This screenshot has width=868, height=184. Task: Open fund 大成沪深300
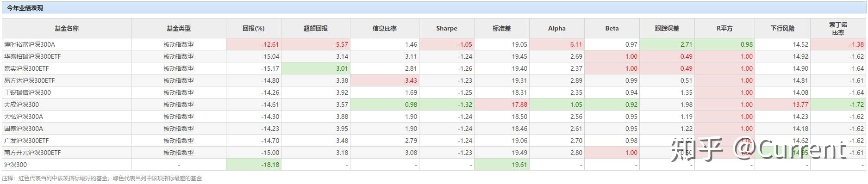click(21, 104)
